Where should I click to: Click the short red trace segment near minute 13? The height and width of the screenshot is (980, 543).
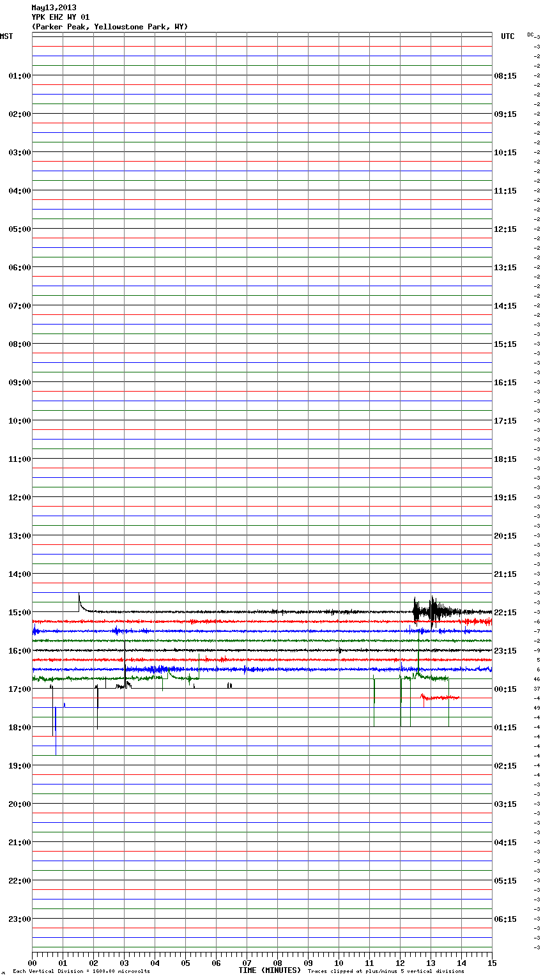point(440,698)
